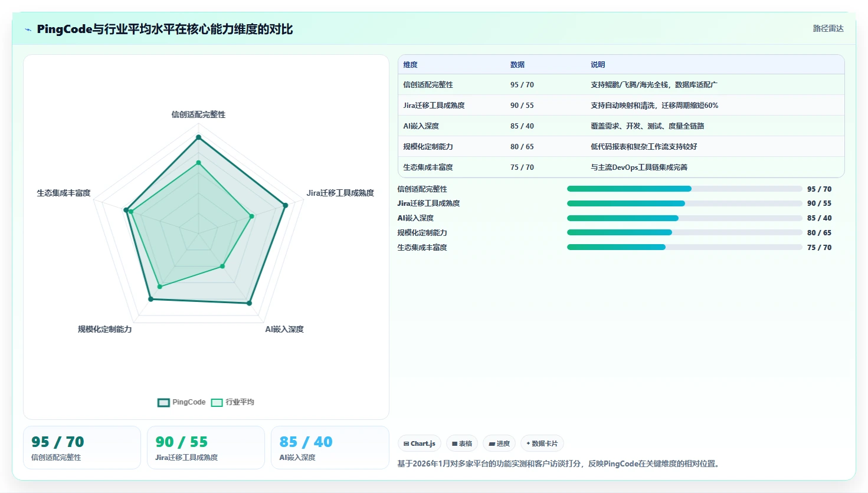Click radar axis label 信创适配完整性
Image resolution: width=868 pixels, height=493 pixels.
click(198, 114)
